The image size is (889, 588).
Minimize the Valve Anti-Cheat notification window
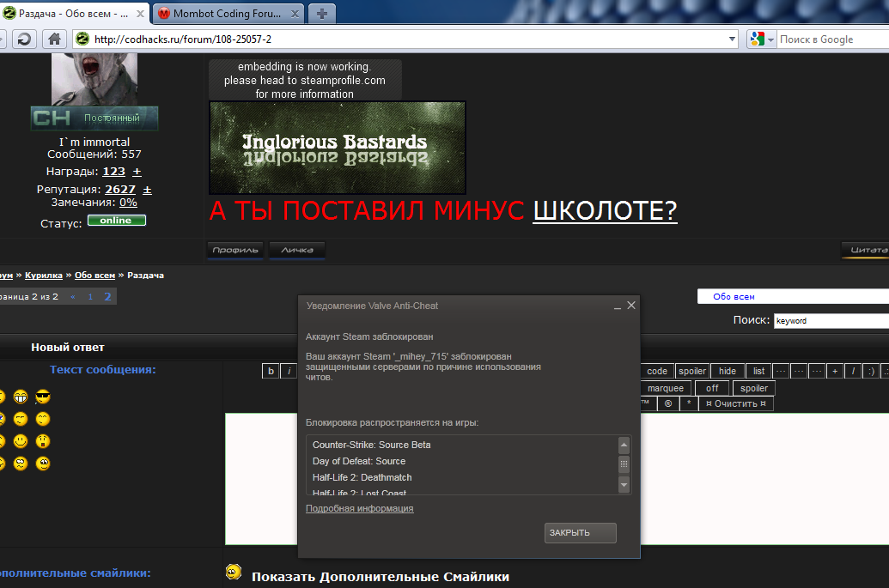[618, 306]
